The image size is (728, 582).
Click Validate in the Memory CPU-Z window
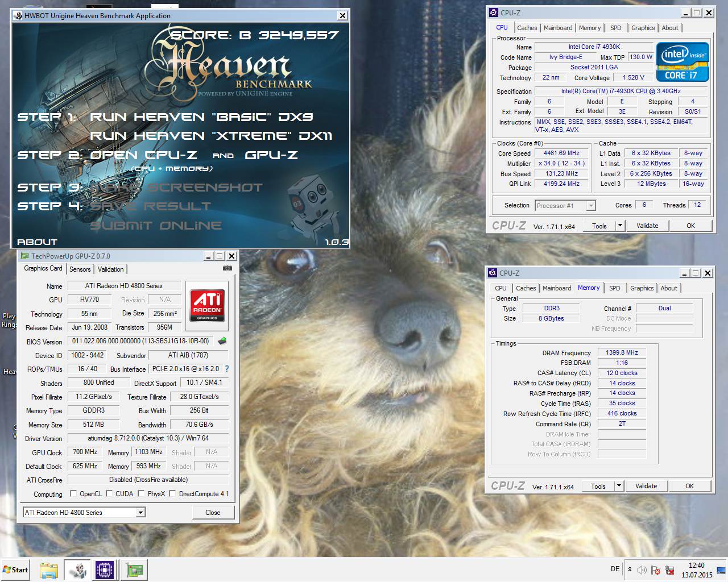click(x=646, y=486)
